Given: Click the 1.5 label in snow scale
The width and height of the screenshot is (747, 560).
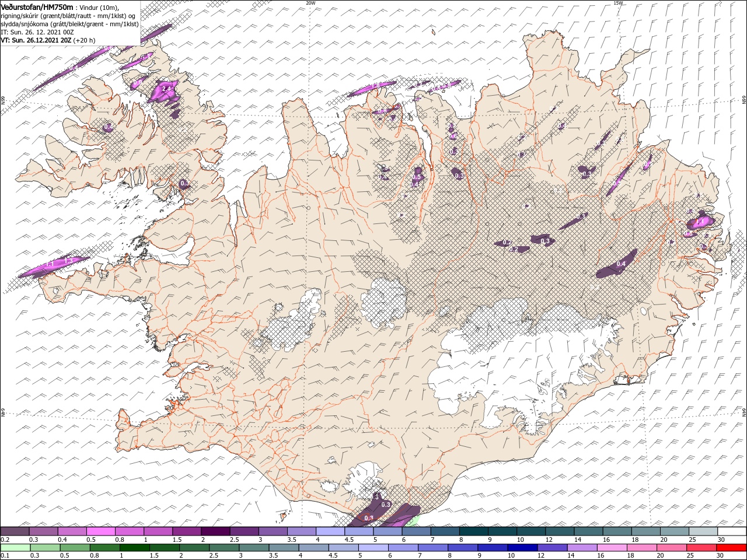Looking at the screenshot, I should click(176, 540).
